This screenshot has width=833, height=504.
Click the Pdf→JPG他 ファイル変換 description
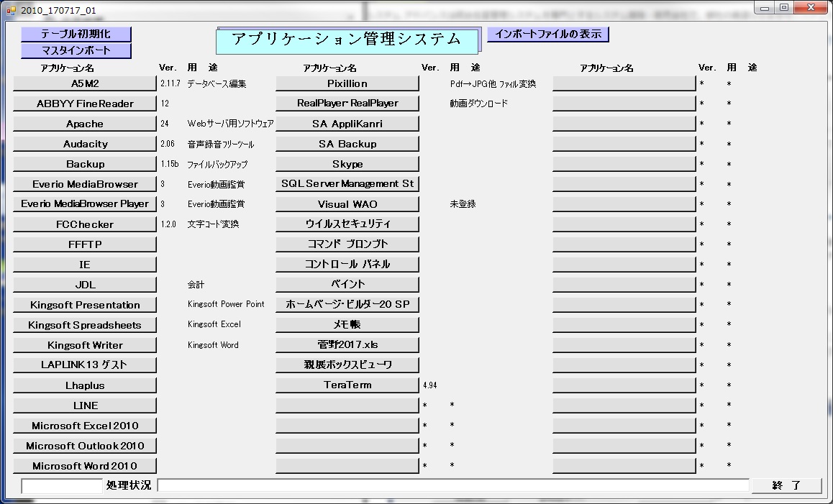pos(493,84)
